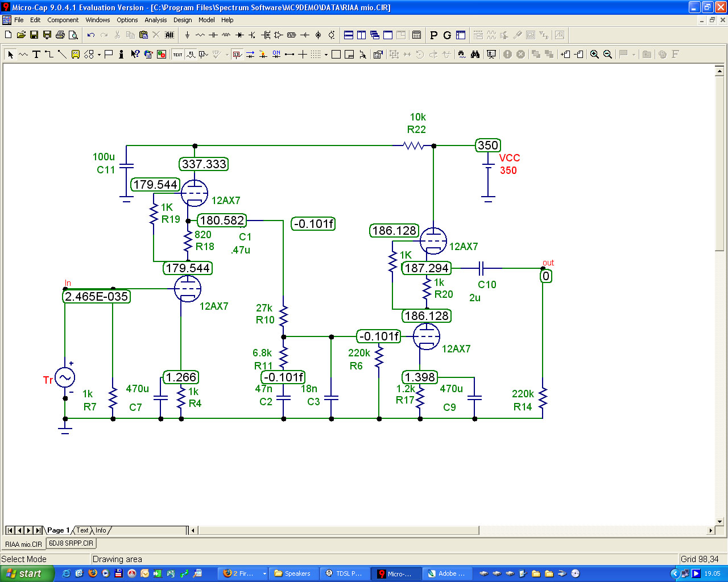Click the Print icon
This screenshot has height=582, width=728.
click(x=60, y=35)
